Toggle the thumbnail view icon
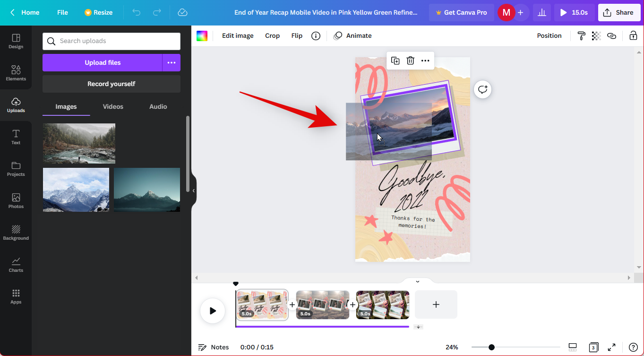This screenshot has width=644, height=356. [573, 347]
